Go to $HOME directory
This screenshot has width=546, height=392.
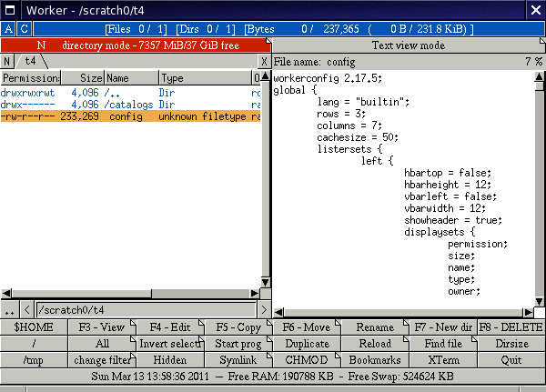(34, 327)
